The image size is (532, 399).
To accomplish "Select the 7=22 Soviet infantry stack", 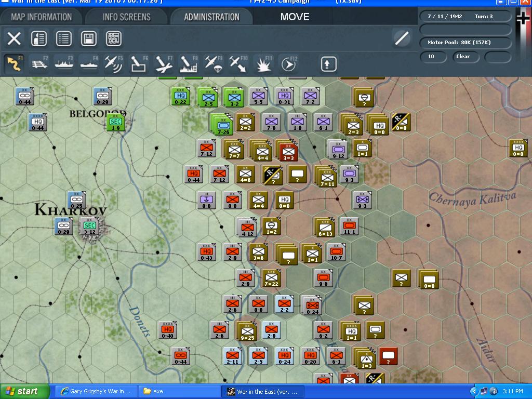I will (271, 278).
